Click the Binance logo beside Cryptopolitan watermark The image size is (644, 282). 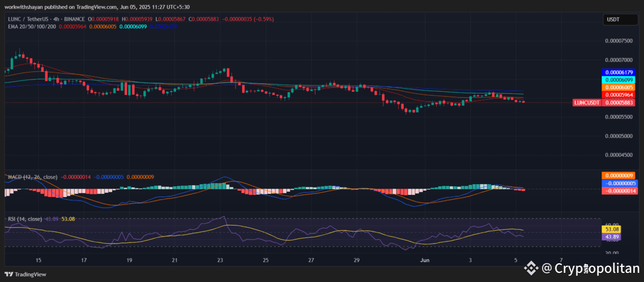(x=531, y=267)
